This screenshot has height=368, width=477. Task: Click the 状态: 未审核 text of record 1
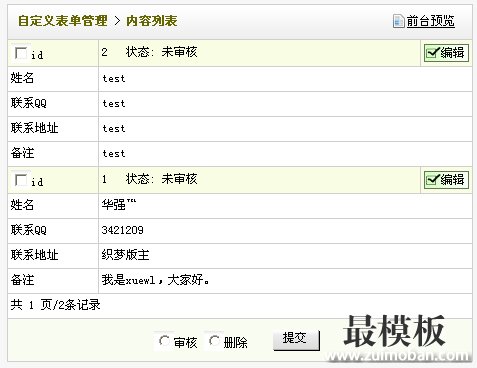coord(161,179)
